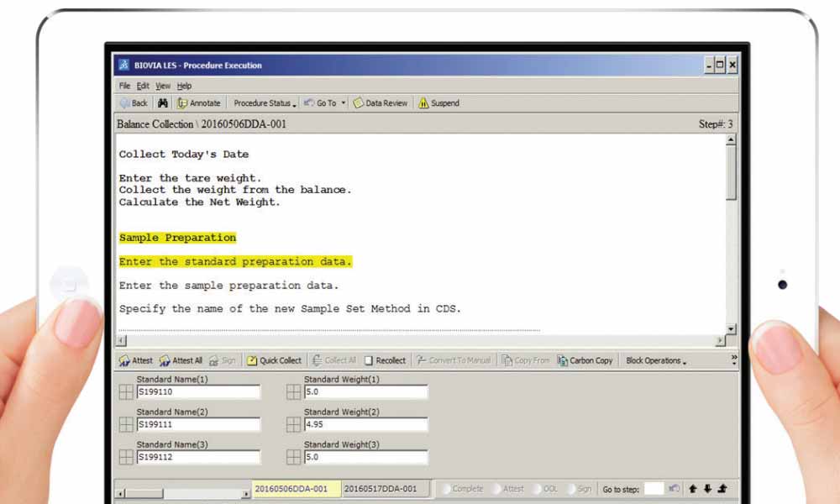Click the vertical scrollbar thumb
Image resolution: width=840 pixels, height=504 pixels.
coord(732,172)
